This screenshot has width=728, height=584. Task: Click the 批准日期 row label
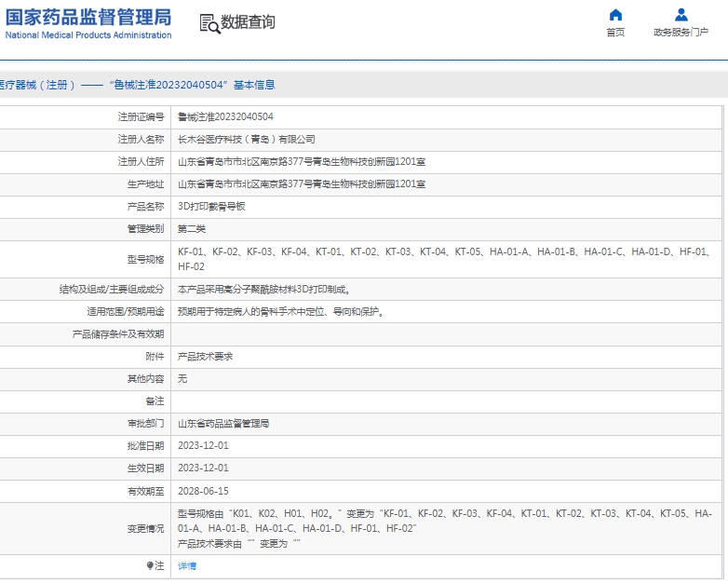tap(146, 445)
